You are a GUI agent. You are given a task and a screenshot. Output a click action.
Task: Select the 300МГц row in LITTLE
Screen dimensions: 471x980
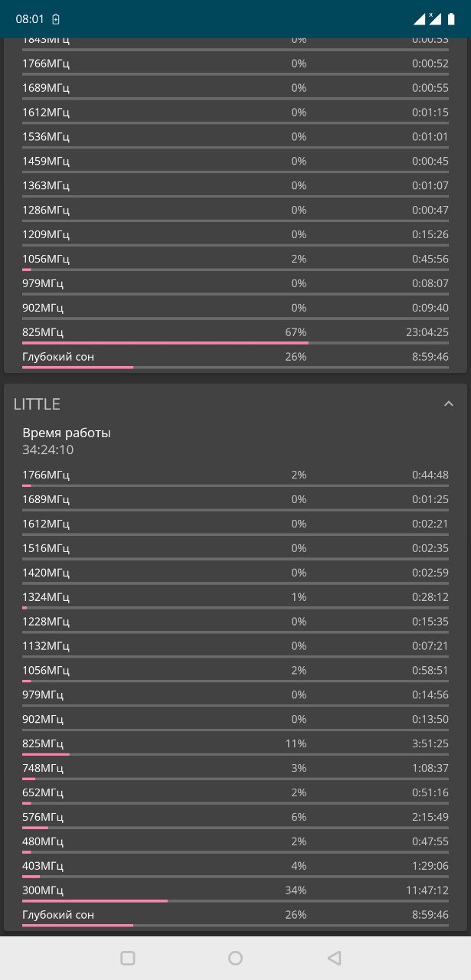(235, 892)
